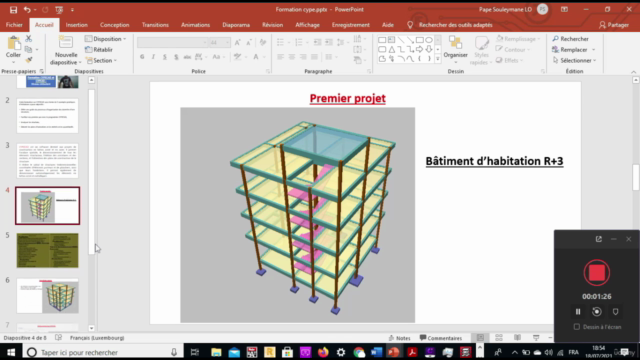This screenshot has height=360, width=640.
Task: Center the text alignment
Action: [292, 57]
